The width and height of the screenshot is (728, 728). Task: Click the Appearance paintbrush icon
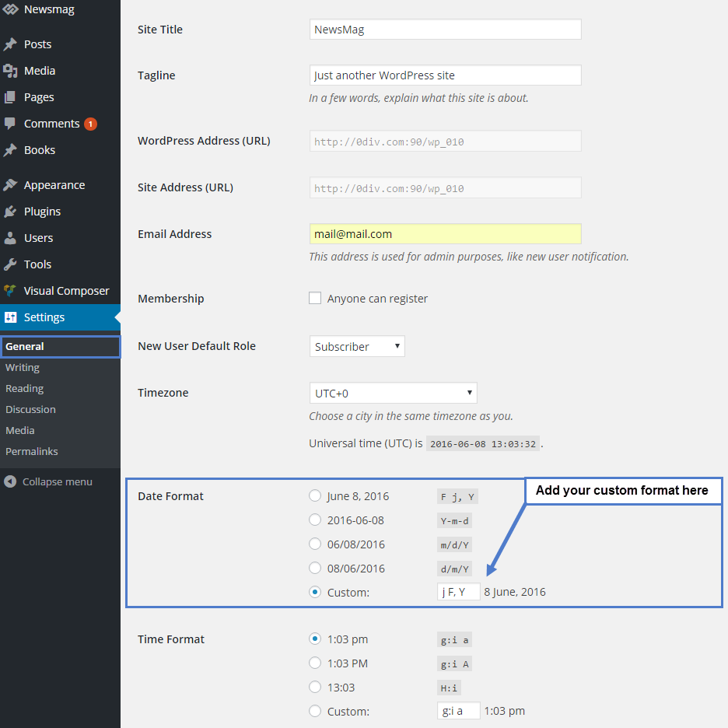[x=10, y=185]
